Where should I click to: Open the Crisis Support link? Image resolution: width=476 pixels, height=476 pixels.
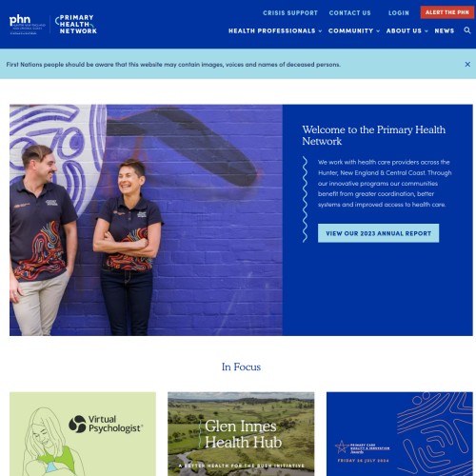click(x=290, y=13)
